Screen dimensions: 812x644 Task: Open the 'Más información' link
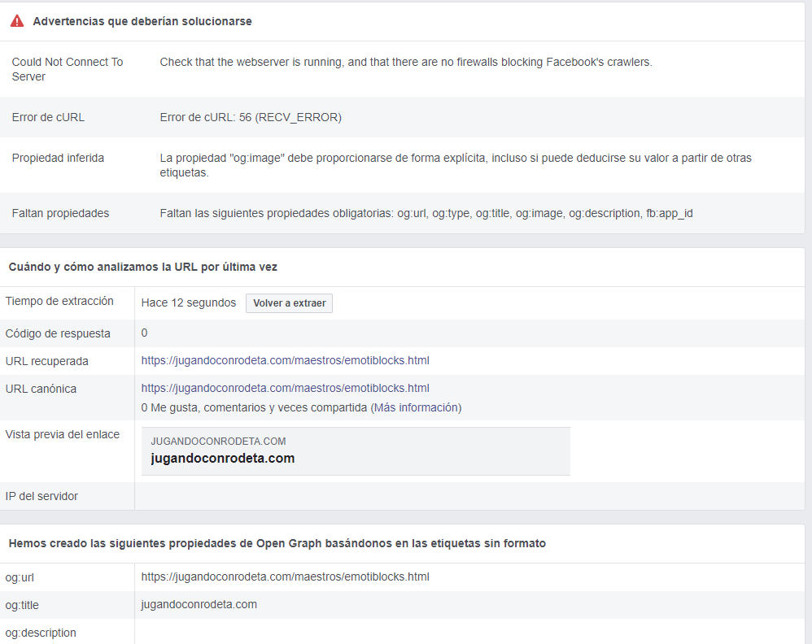pos(417,407)
